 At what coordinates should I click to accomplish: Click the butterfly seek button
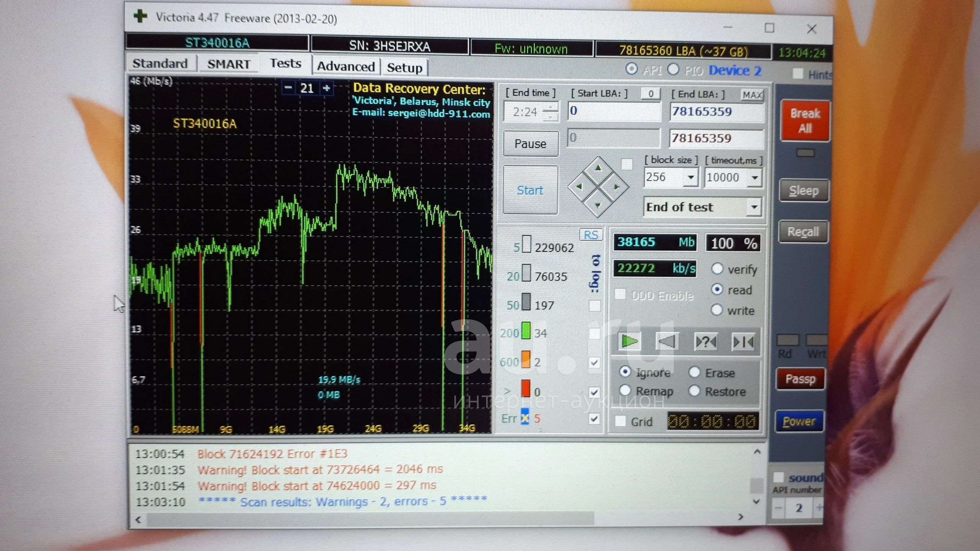click(743, 341)
